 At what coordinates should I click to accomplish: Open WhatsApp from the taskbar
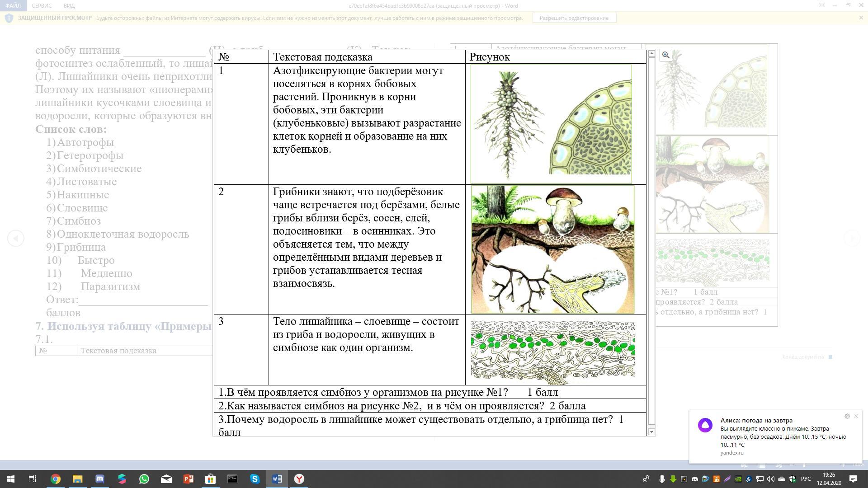pyautogui.click(x=144, y=479)
